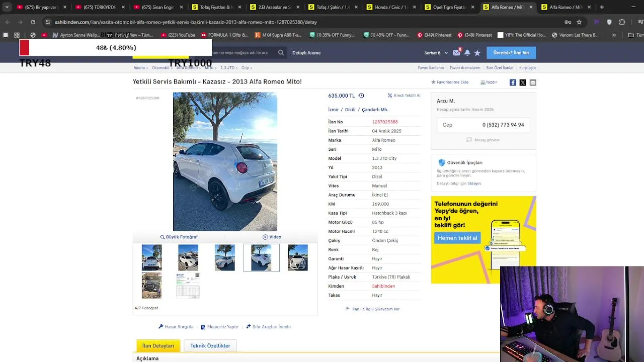Open Favori Aramalarım link
This screenshot has width=644, height=362.
(x=465, y=67)
